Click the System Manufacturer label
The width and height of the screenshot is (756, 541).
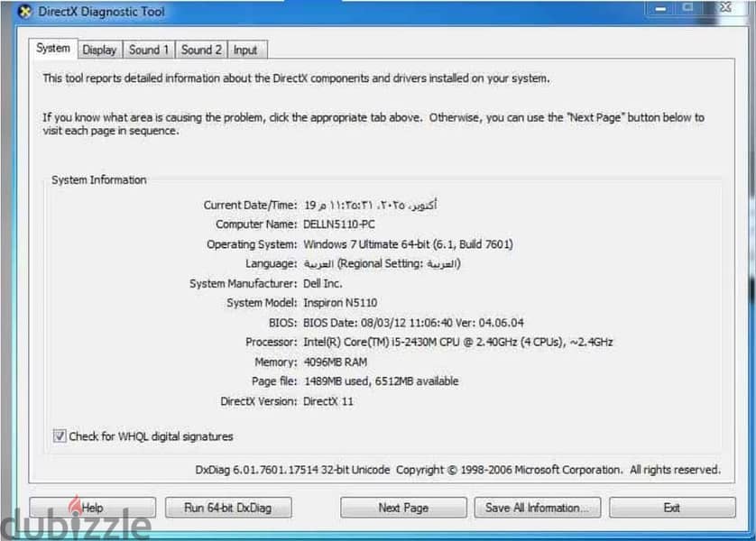(x=243, y=283)
